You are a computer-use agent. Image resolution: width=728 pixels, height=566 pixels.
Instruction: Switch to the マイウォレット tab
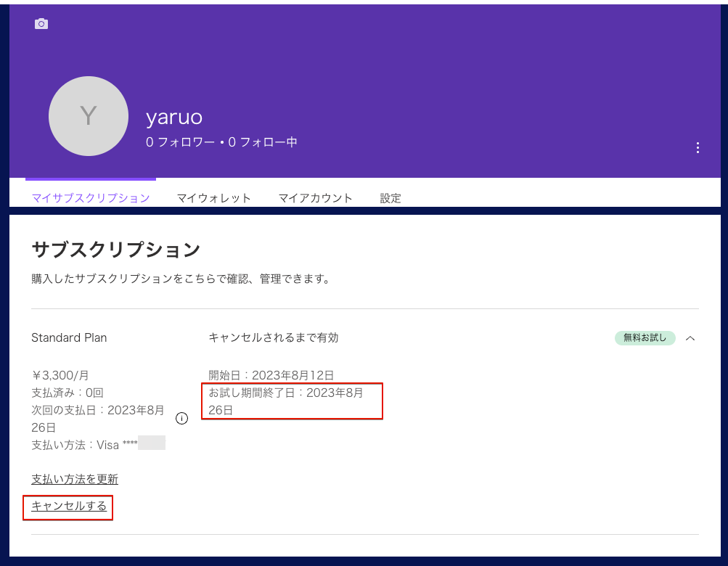tap(214, 198)
